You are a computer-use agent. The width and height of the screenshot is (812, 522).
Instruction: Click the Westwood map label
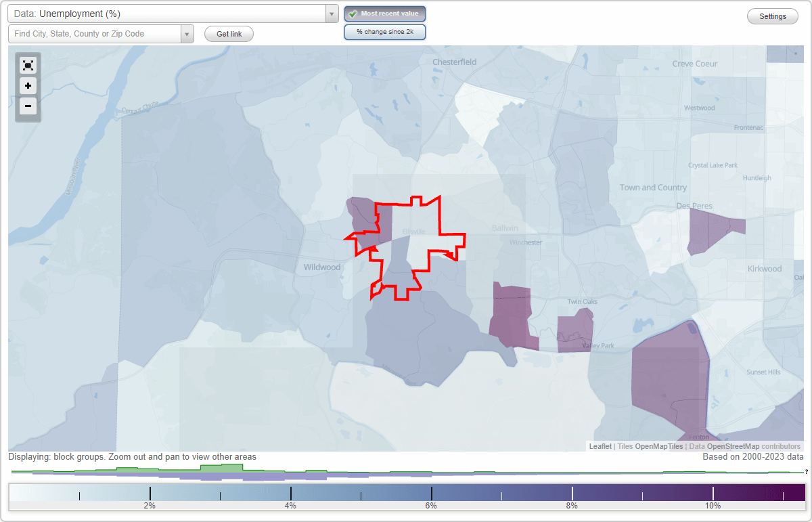point(699,108)
